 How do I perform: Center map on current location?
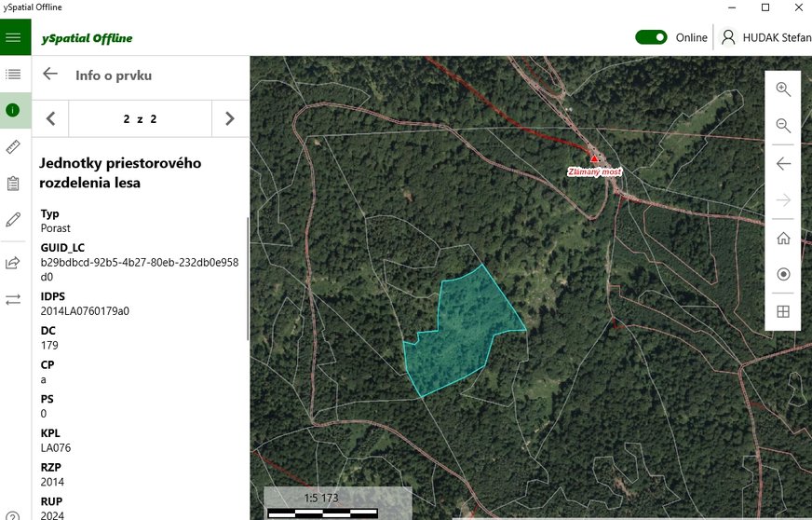(783, 274)
